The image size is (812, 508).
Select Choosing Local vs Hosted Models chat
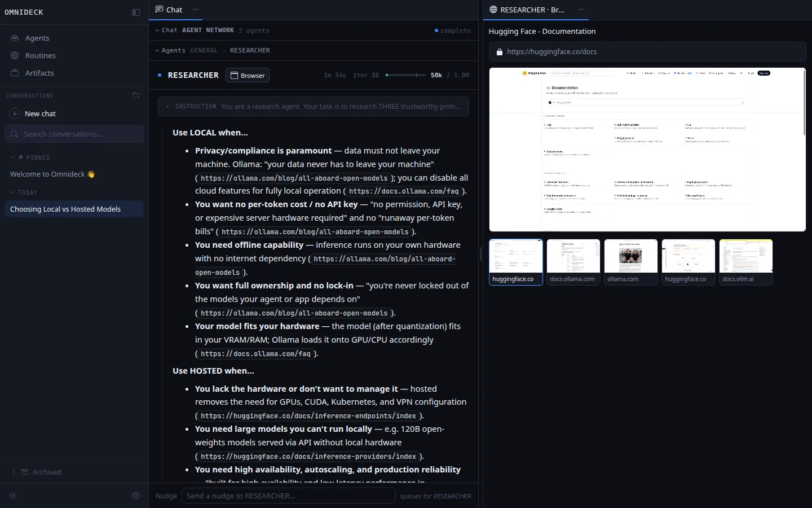coord(74,209)
